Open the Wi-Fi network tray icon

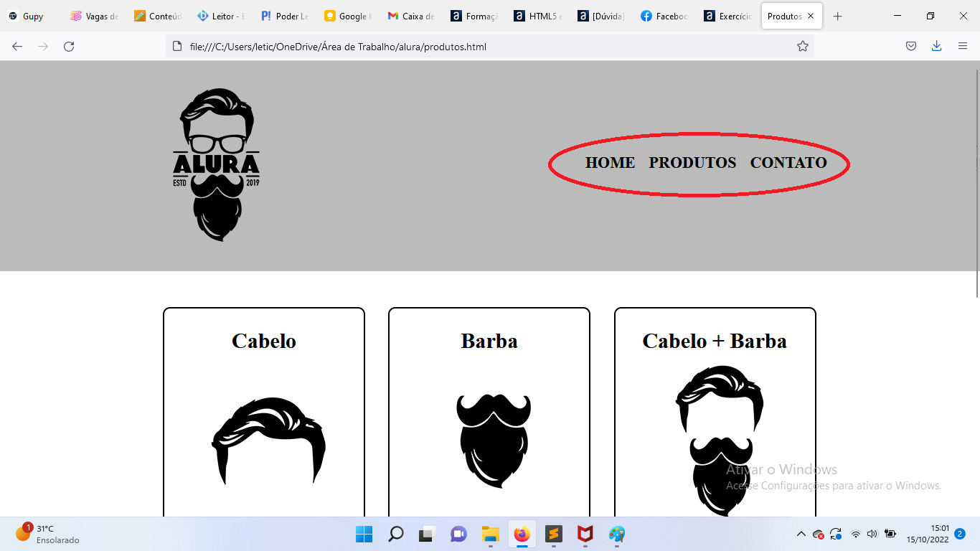click(x=855, y=534)
